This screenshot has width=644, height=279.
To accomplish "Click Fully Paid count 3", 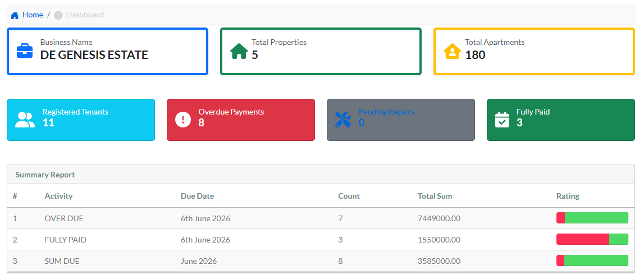I will point(519,122).
